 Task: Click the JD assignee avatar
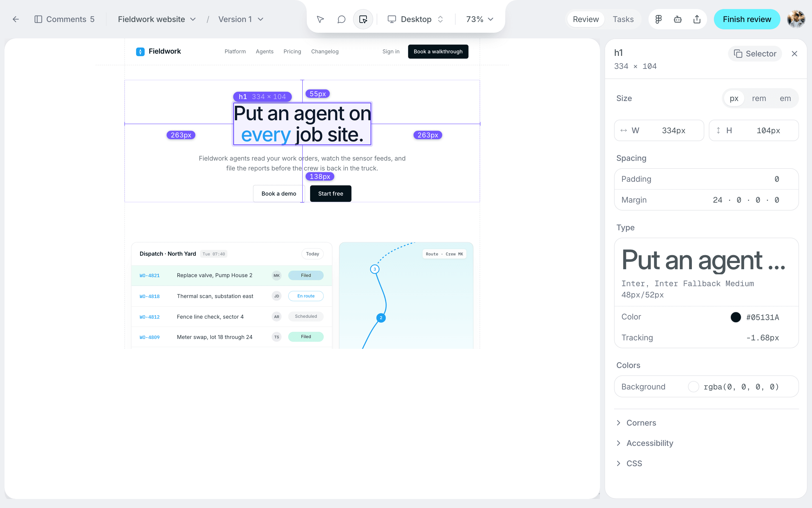277,296
